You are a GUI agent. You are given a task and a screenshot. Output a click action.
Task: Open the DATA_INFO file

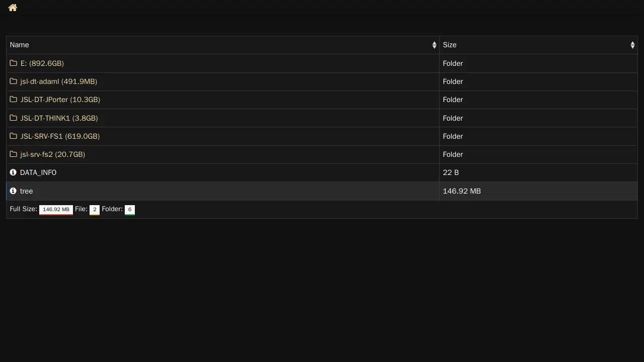coord(38,172)
